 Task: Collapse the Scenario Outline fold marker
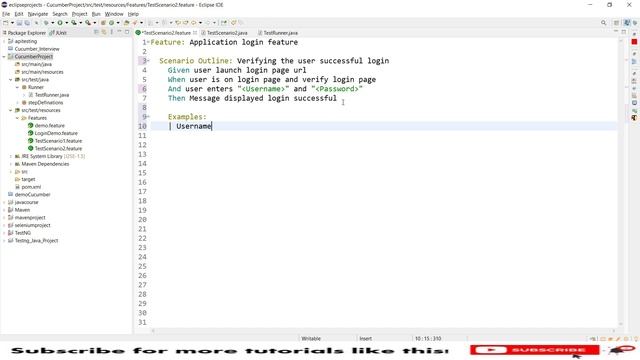coord(149,61)
